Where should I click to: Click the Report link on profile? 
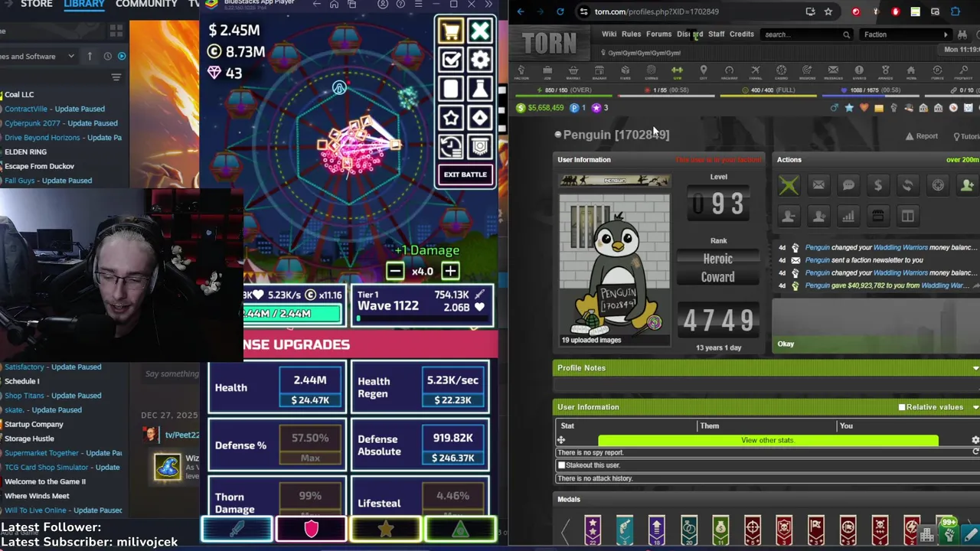coord(922,136)
